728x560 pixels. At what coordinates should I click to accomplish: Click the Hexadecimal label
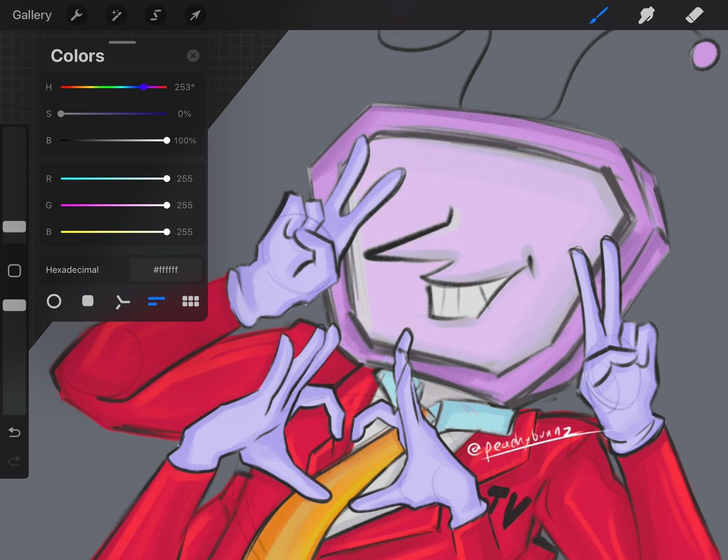72,270
